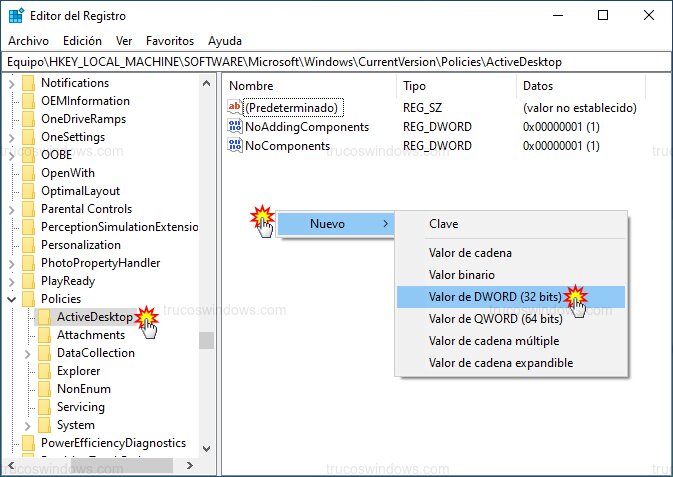This screenshot has height=477, width=673.
Task: Click the registry path address bar
Action: coord(336,62)
